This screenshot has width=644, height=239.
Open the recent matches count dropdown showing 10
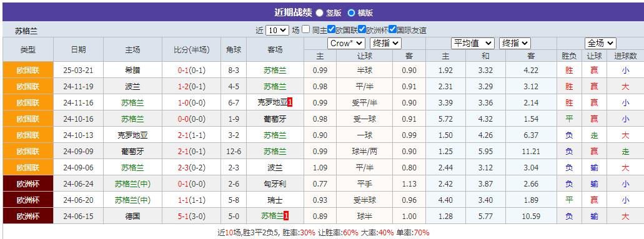(277, 30)
